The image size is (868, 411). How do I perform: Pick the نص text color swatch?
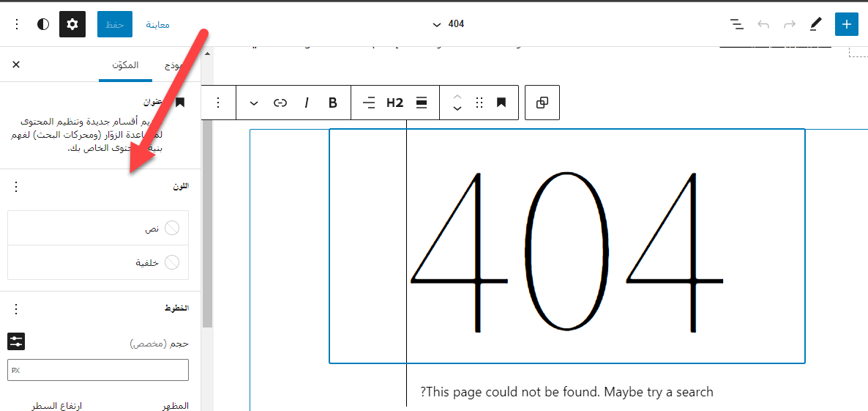171,229
